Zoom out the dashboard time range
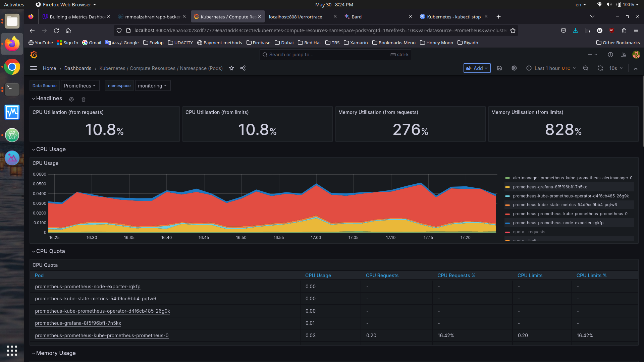The image size is (644, 362). coord(586,68)
